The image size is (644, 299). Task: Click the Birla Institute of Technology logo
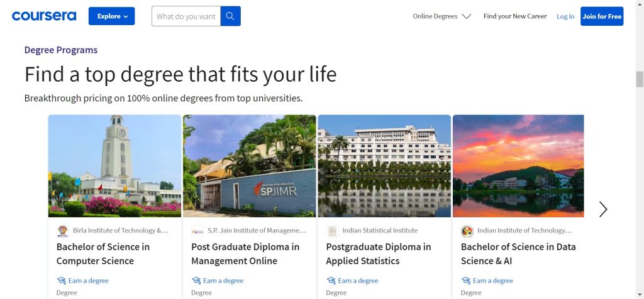pyautogui.click(x=62, y=231)
